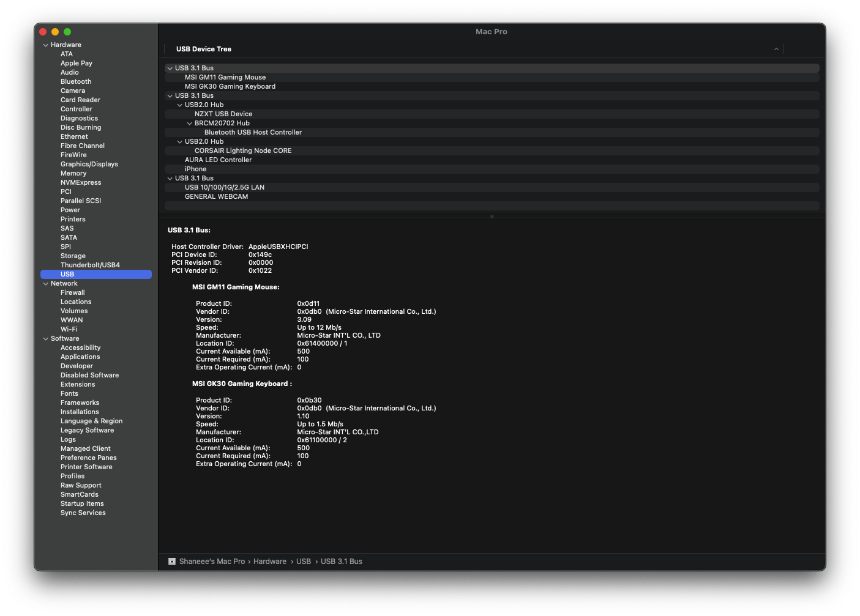Select Wi-Fi under Network

(69, 329)
